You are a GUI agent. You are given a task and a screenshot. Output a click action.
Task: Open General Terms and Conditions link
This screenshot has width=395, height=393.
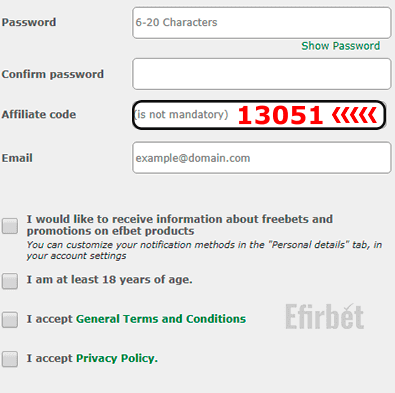[161, 319]
